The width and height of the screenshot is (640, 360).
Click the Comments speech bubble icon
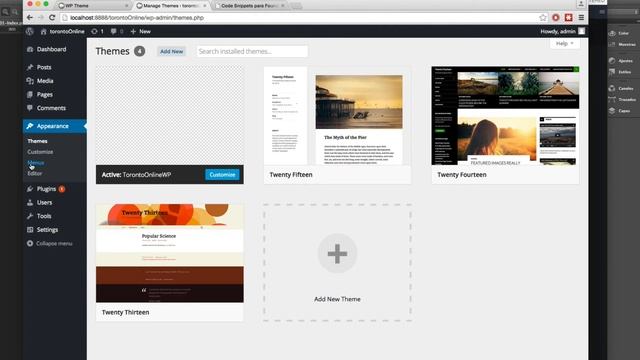(30, 108)
